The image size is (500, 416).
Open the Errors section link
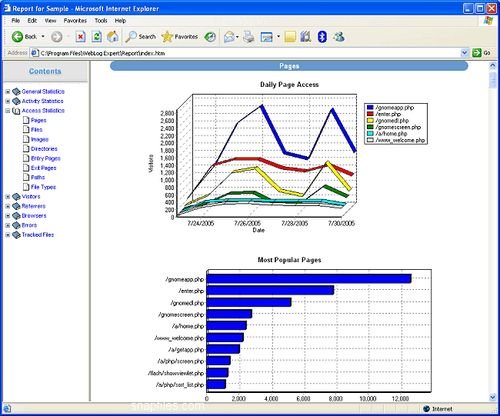click(x=29, y=225)
